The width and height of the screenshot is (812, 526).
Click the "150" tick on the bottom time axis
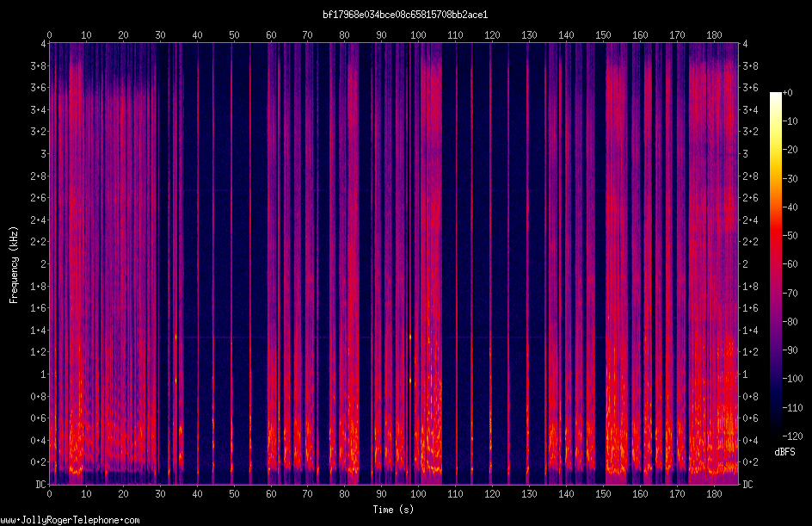tap(603, 494)
